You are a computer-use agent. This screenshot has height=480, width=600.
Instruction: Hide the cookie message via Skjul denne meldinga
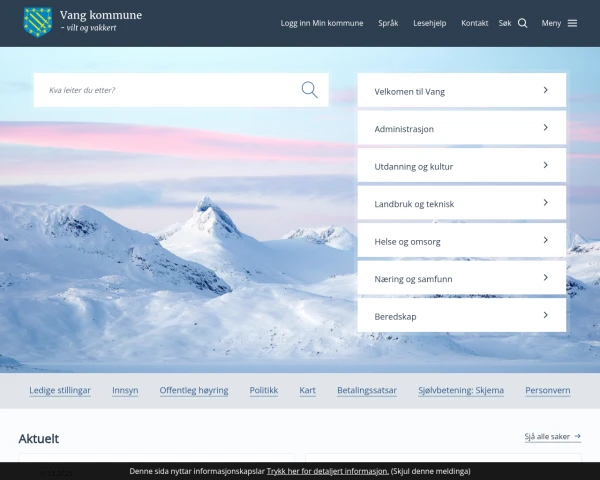(430, 471)
